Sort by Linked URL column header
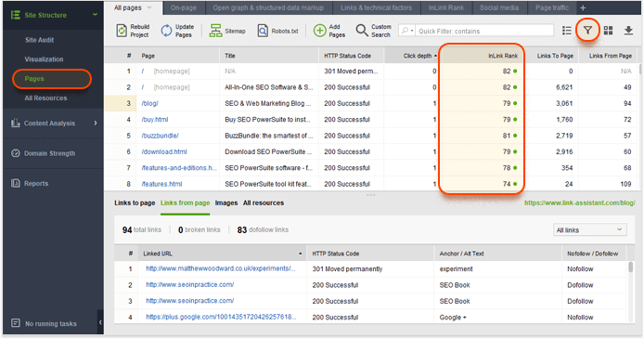Image resolution: width=644 pixels, height=339 pixels. click(222, 254)
